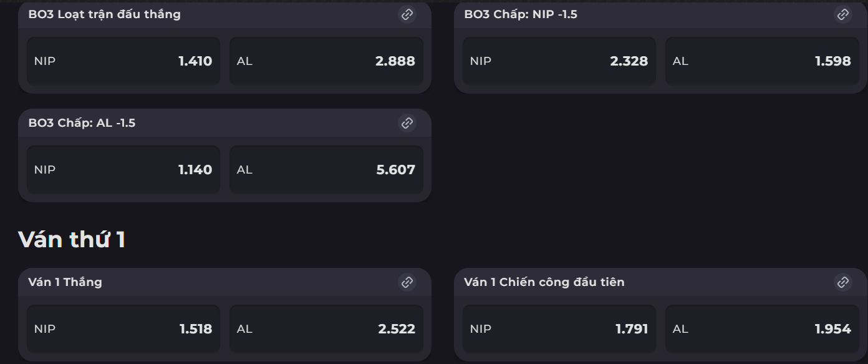This screenshot has height=364, width=868.
Task: Pick NIP at 1.140 in AL -1.5 market
Action: pos(123,170)
